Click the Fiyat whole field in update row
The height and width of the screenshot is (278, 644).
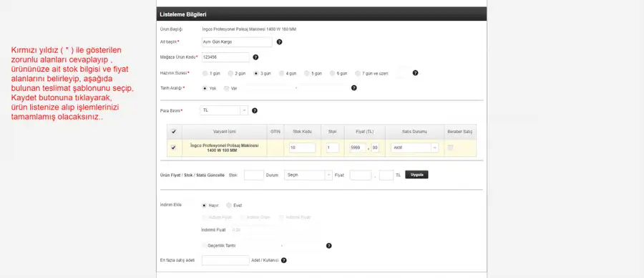click(361, 176)
